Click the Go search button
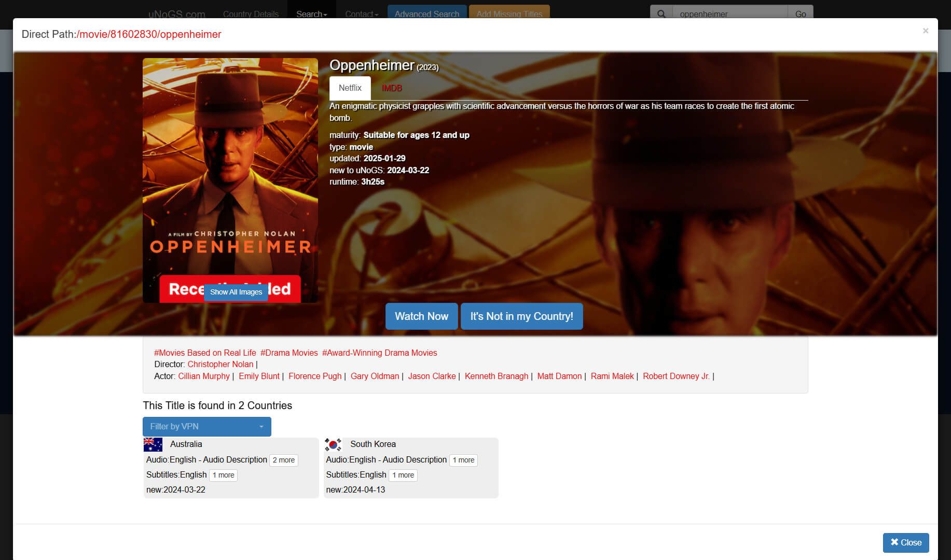The height and width of the screenshot is (560, 951). (801, 14)
